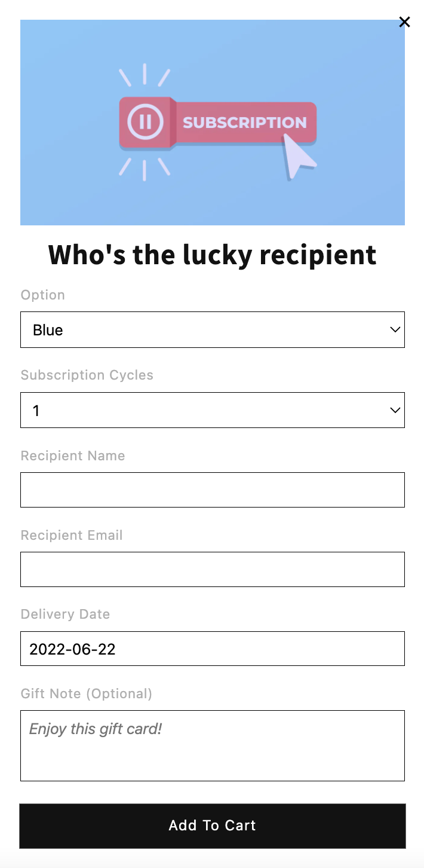The image size is (424, 868).
Task: Expand the Subscription Cycles dropdown showing 1
Action: [x=203, y=410]
